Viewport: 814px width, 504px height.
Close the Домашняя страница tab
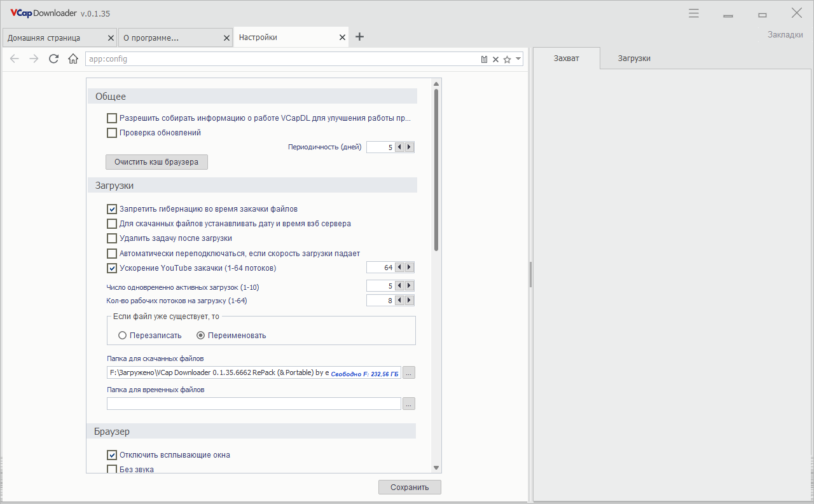point(111,37)
